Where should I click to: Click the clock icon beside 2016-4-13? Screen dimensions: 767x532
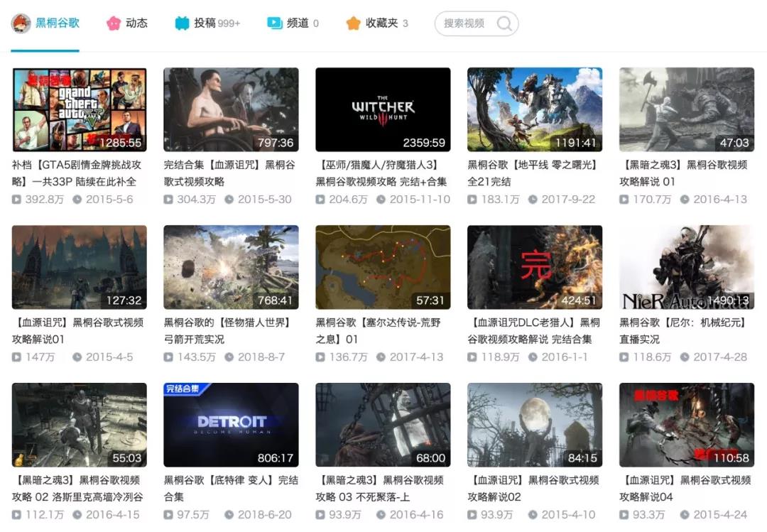[685, 199]
